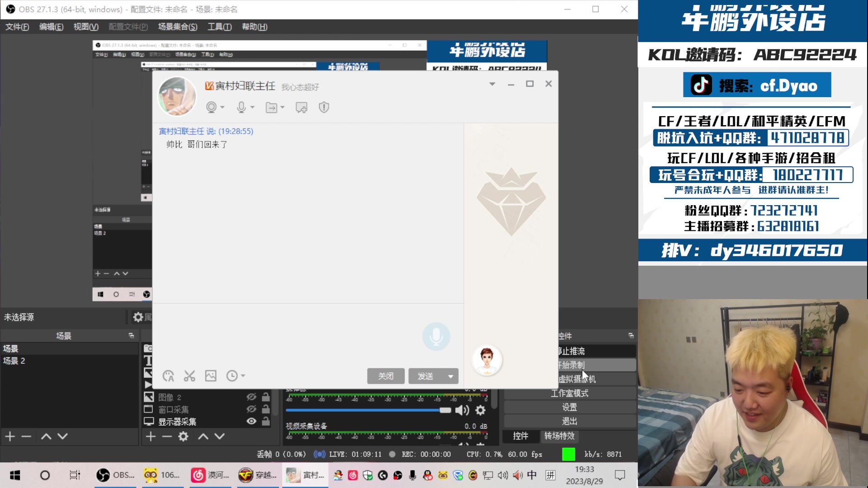Image resolution: width=868 pixels, height=488 pixels.
Task: Click the shield report icon in chat
Action: click(x=324, y=108)
